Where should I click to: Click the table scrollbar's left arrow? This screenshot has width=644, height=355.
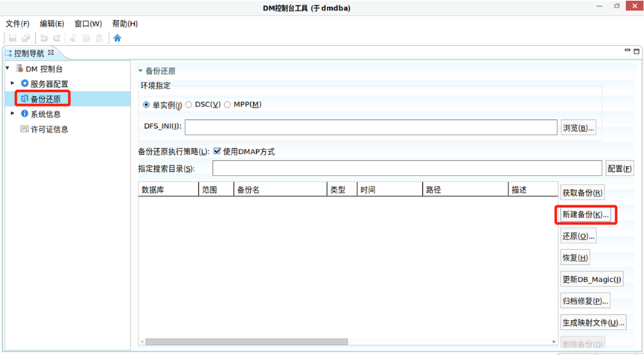(142, 342)
